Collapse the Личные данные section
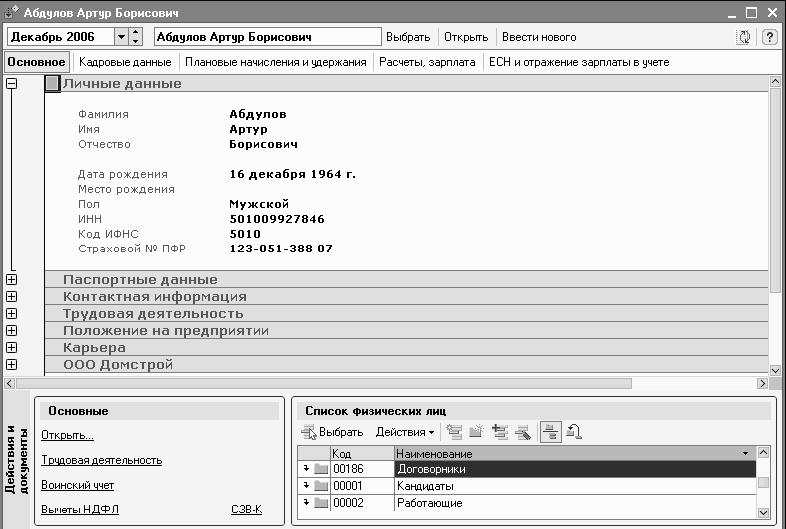786x529 pixels. point(11,84)
